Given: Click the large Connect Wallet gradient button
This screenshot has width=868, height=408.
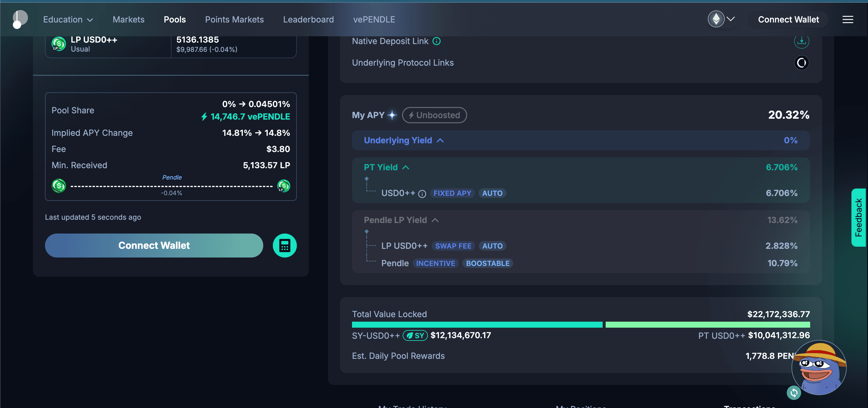Looking at the screenshot, I should tap(154, 245).
